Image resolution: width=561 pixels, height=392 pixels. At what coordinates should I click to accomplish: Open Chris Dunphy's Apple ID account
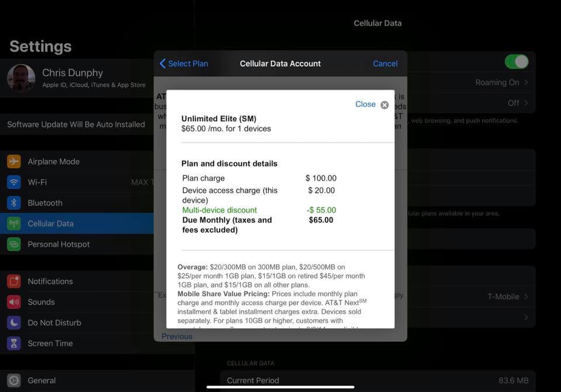77,78
